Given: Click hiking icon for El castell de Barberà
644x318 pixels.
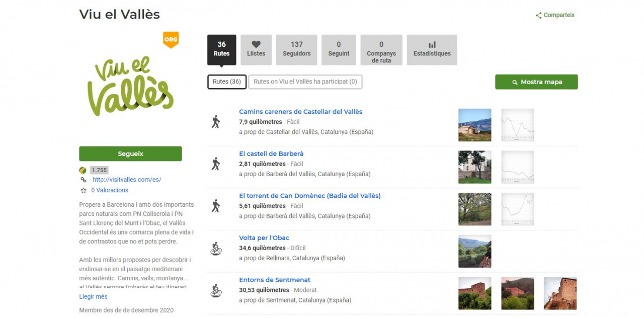Looking at the screenshot, I should (216, 164).
